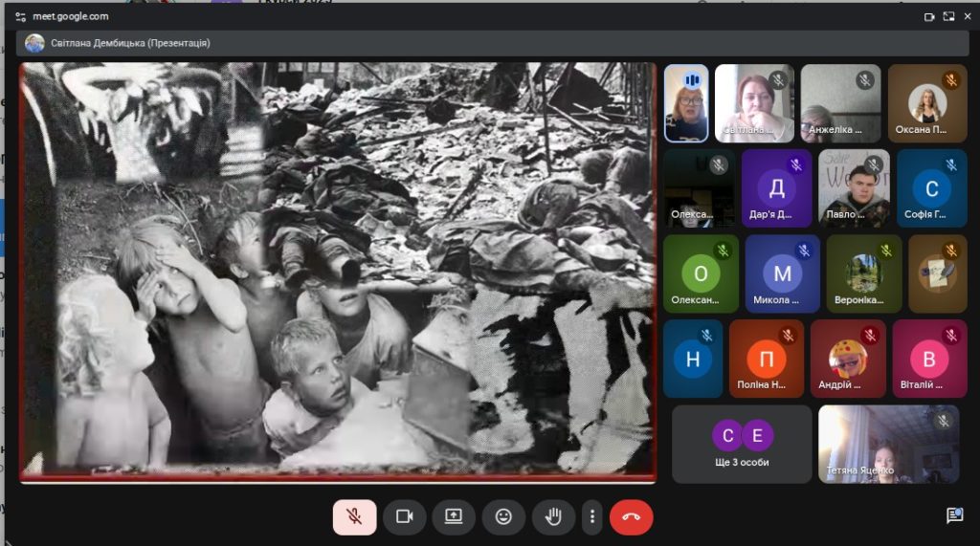
Task: Click the camera icon in the window title bar
Action: point(928,16)
